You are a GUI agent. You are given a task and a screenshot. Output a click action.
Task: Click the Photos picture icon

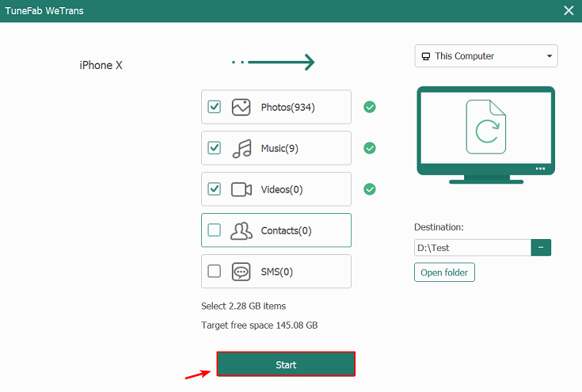(x=241, y=107)
